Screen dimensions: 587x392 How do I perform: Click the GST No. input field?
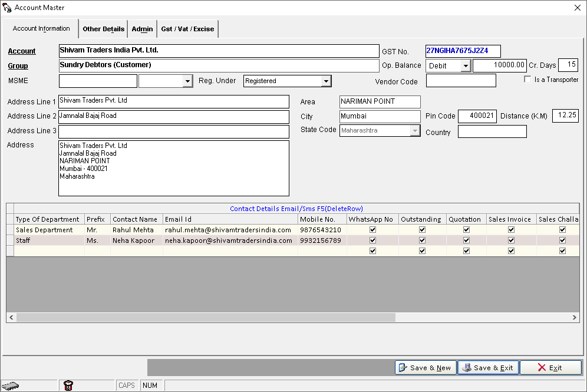[463, 51]
